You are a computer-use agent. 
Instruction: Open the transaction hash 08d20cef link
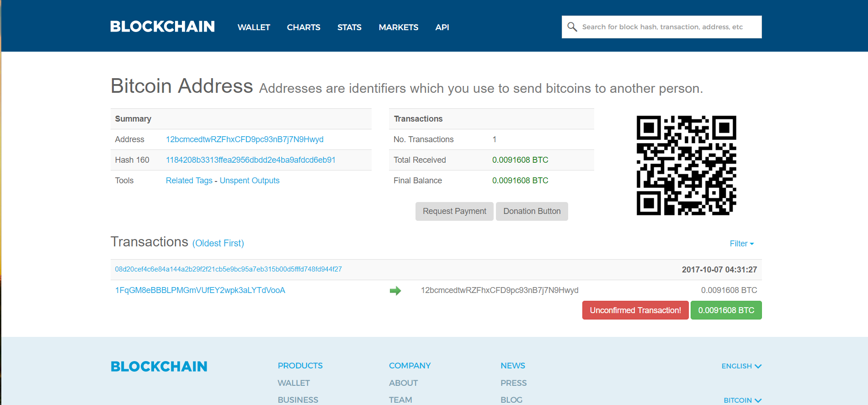[x=229, y=269]
